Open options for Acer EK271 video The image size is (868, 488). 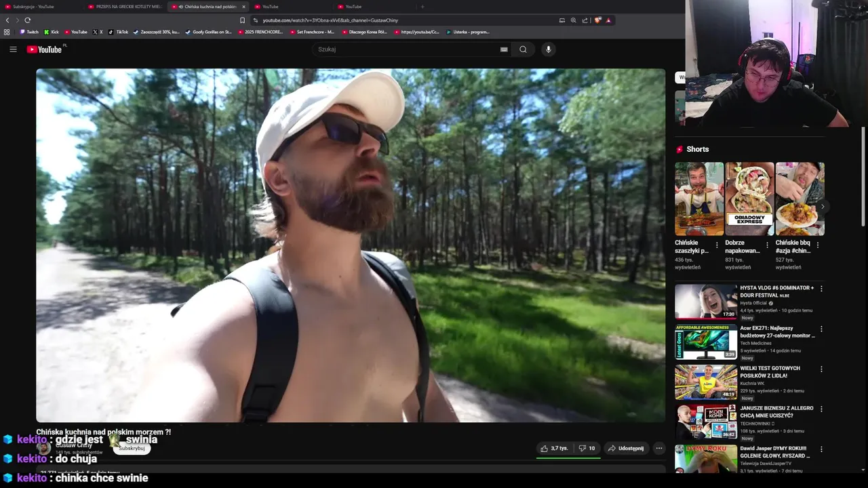(x=821, y=329)
